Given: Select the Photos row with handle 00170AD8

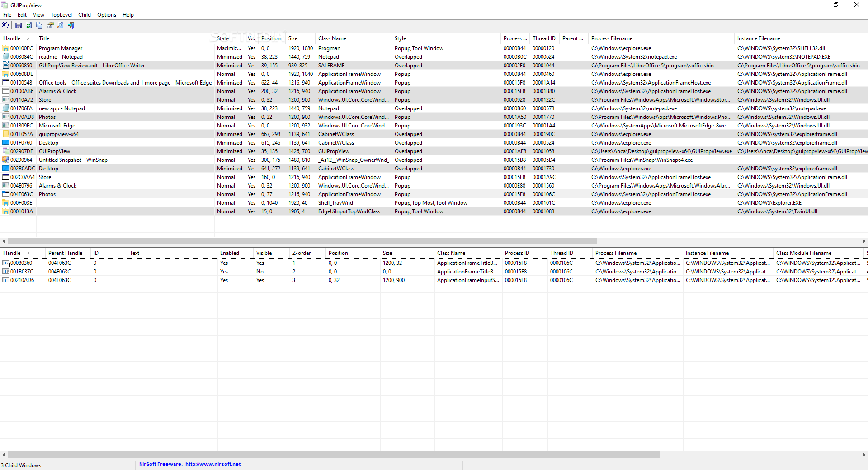Looking at the screenshot, I should pos(434,117).
